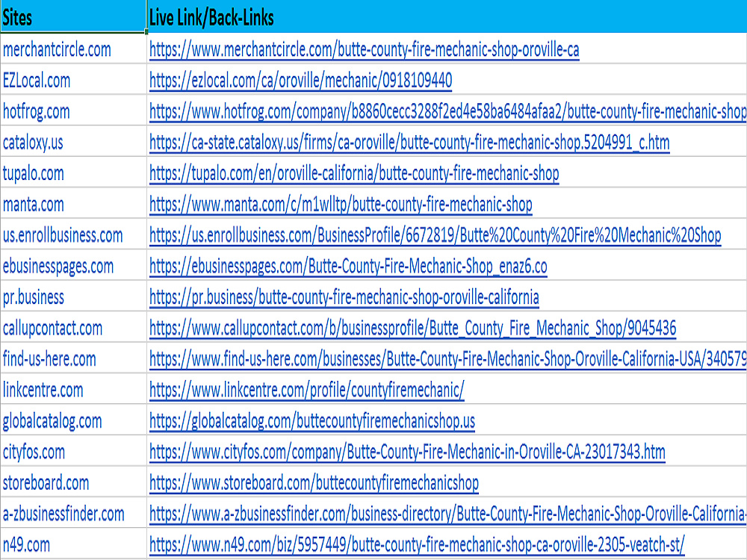Click the EZLocal.com site cell
Image resolution: width=747 pixels, height=560 pixels.
(73, 80)
